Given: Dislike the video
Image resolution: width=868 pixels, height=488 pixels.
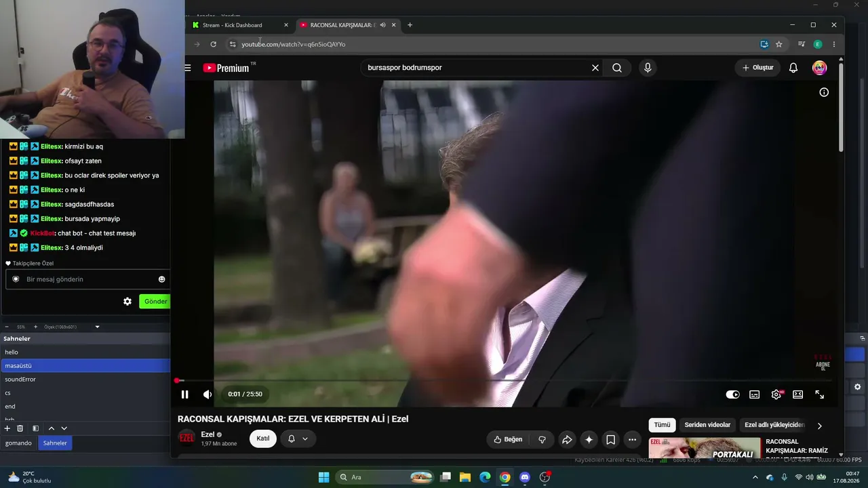Looking at the screenshot, I should [542, 439].
